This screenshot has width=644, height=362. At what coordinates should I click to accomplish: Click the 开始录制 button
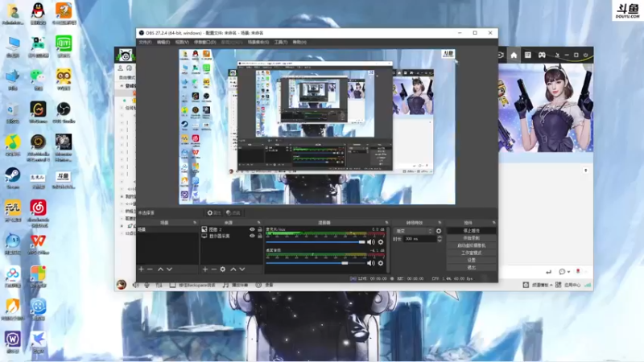click(x=472, y=238)
